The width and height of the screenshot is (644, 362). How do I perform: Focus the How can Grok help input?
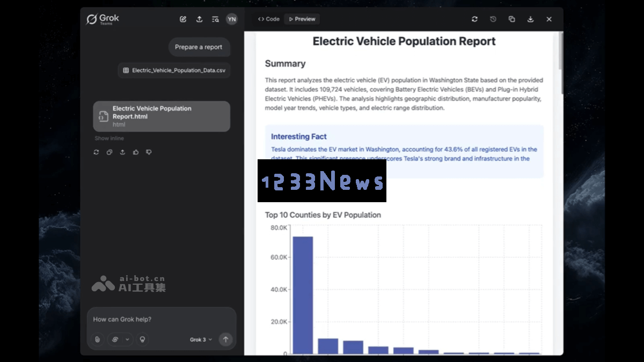coord(161,319)
